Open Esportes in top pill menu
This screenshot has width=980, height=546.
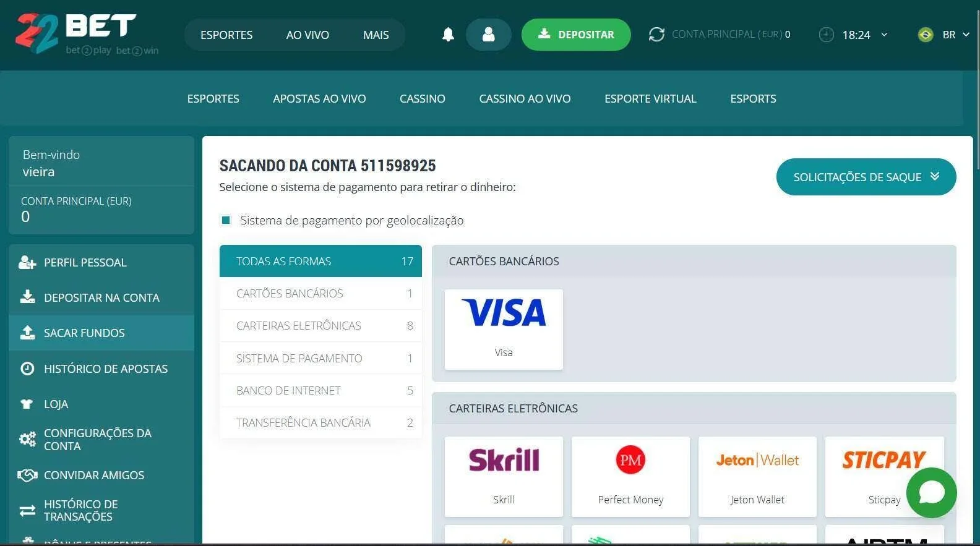226,35
